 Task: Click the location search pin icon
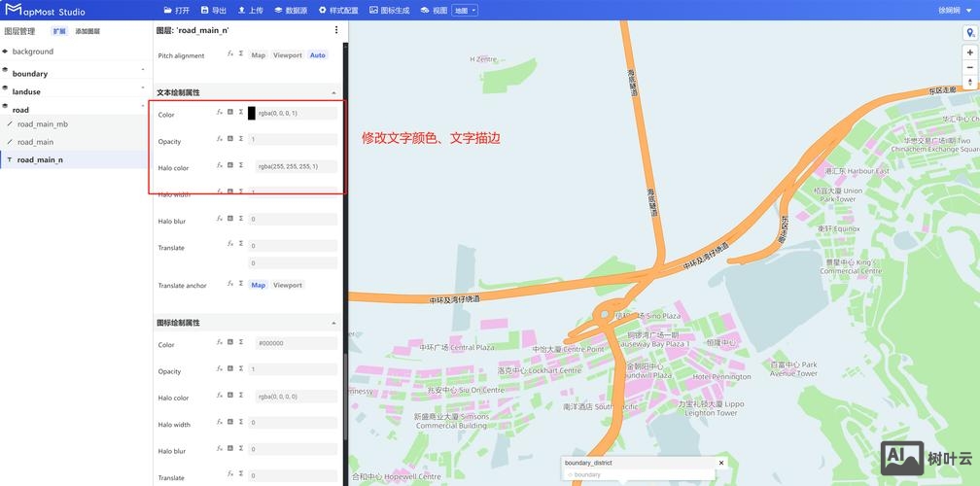969,33
